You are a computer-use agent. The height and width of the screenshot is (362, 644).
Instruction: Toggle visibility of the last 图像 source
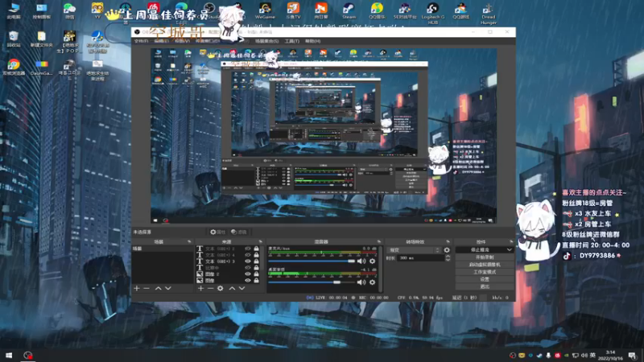tap(248, 280)
